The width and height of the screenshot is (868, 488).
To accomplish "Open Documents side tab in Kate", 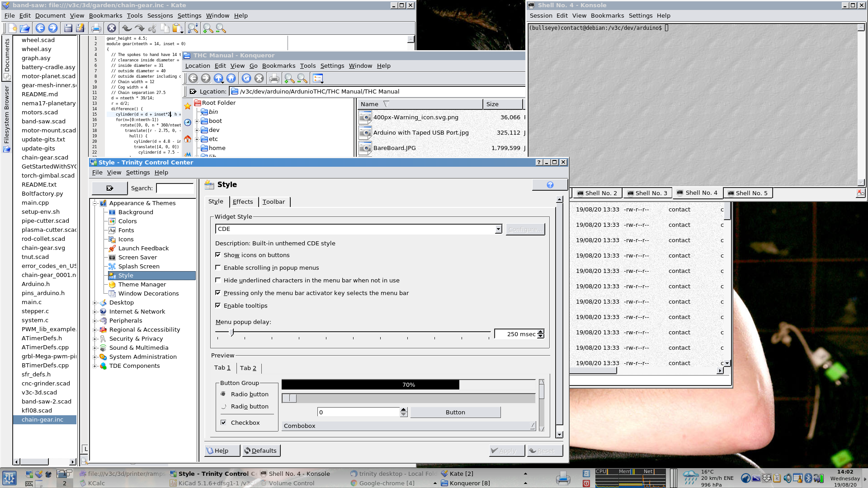I will 7,59.
